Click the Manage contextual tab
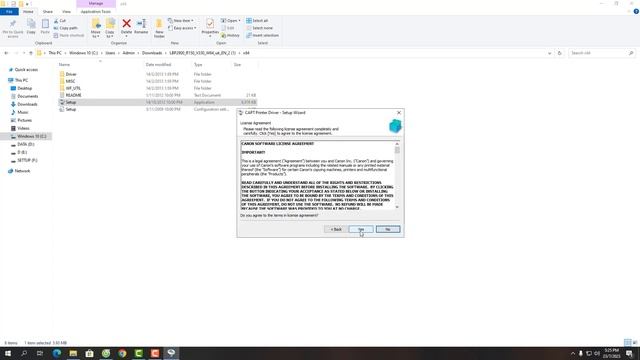This screenshot has width=640, height=360. tap(96, 3)
